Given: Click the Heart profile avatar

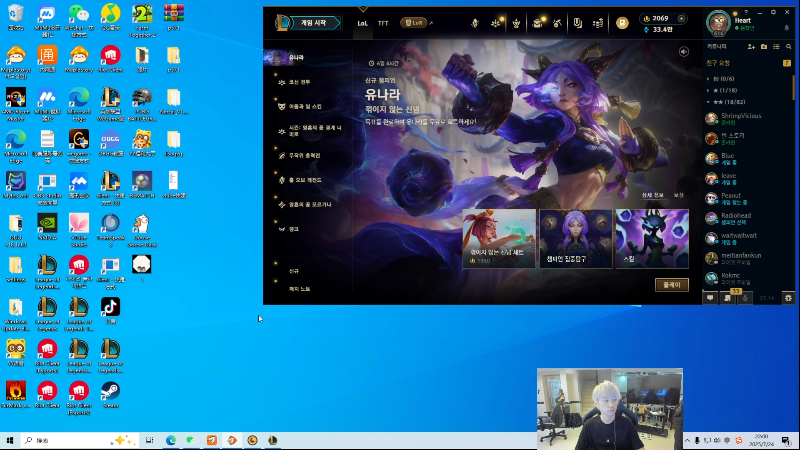Looking at the screenshot, I should click(718, 22).
